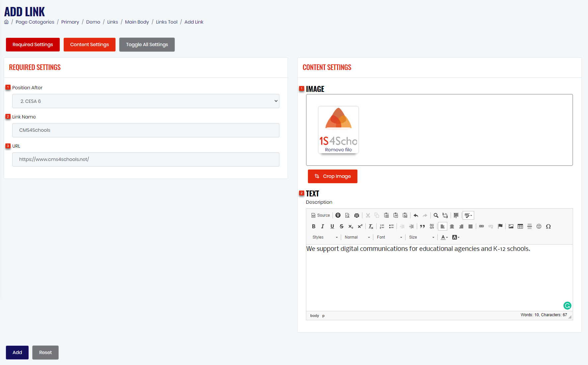Screen dimensions: 588x365
Task: Align text left
Action: [x=443, y=226]
